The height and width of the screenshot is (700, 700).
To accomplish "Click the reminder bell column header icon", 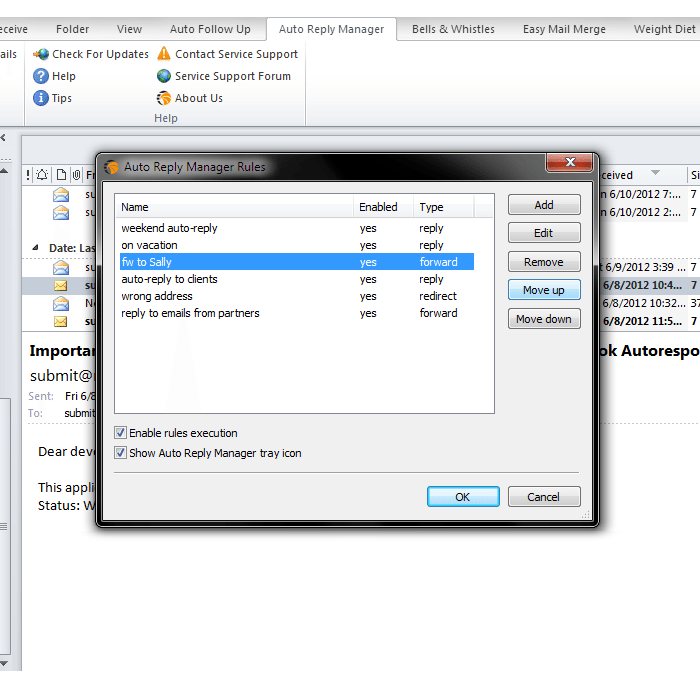I will click(42, 175).
